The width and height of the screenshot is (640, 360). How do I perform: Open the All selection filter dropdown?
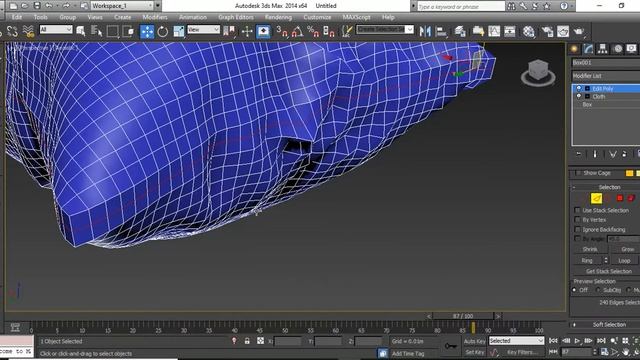point(56,30)
